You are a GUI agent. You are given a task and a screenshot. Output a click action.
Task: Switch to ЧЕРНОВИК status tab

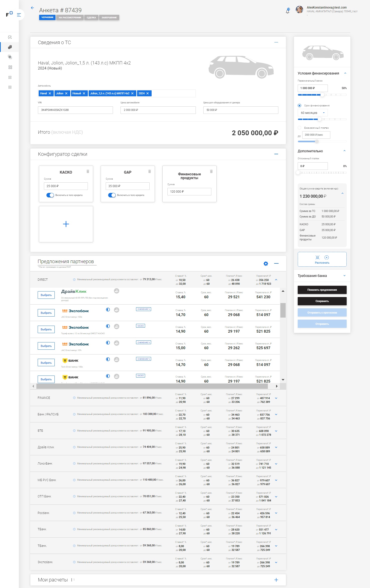[47, 17]
